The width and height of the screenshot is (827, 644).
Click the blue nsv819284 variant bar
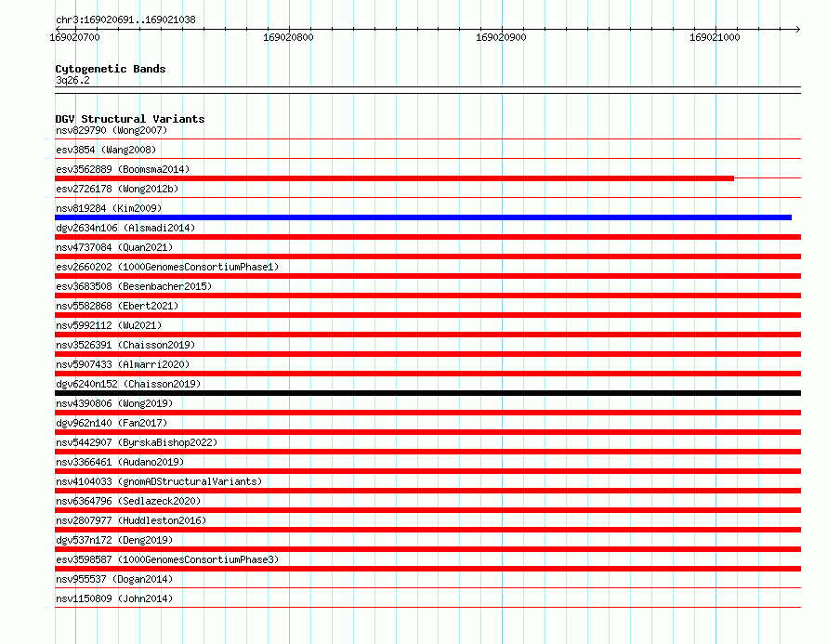point(423,217)
